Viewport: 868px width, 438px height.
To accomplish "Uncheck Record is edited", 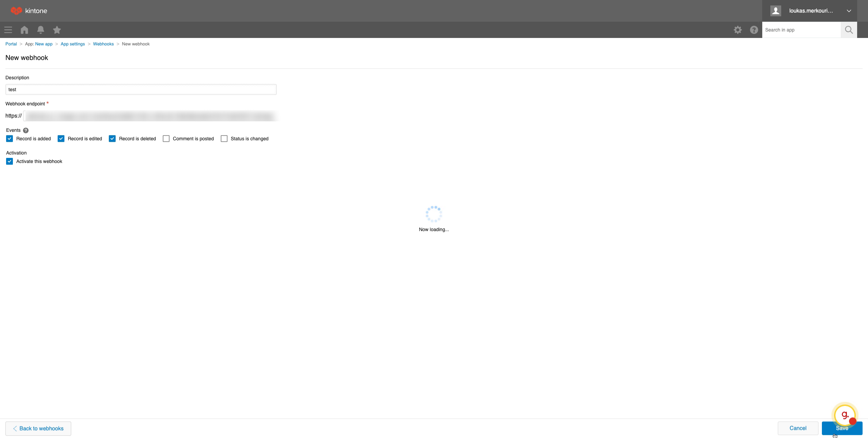I will [61, 139].
